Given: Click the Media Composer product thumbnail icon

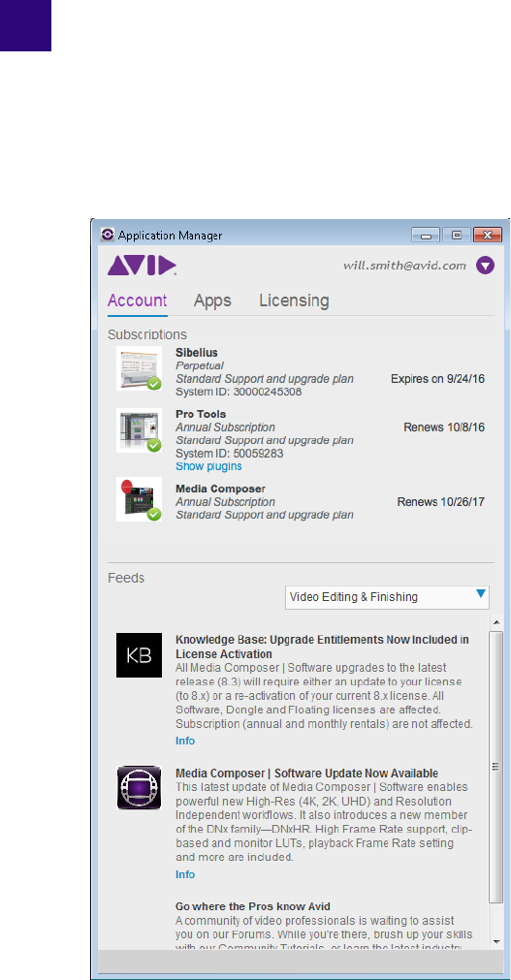Looking at the screenshot, I should 139,499.
